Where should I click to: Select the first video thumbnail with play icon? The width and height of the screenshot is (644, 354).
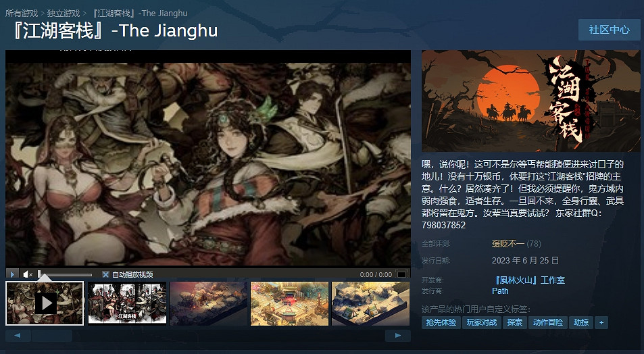pyautogui.click(x=45, y=303)
